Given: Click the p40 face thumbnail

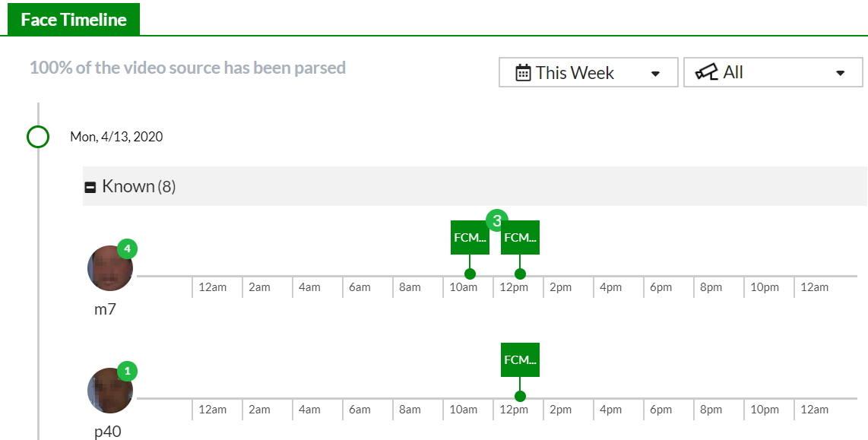Looking at the screenshot, I should point(110,391).
